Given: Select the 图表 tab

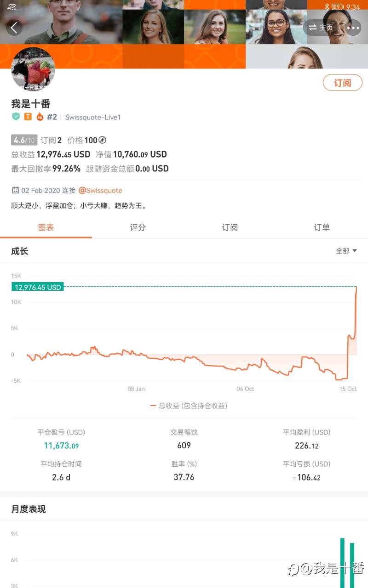Looking at the screenshot, I should tap(46, 227).
